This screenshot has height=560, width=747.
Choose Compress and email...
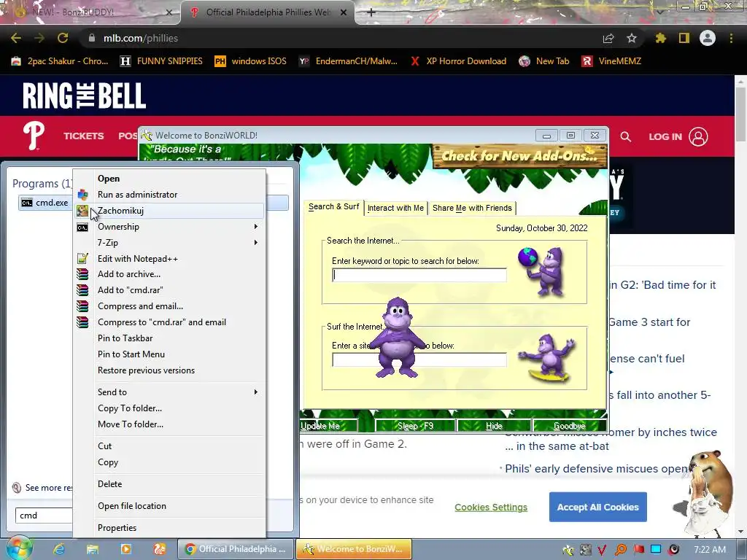(169, 306)
